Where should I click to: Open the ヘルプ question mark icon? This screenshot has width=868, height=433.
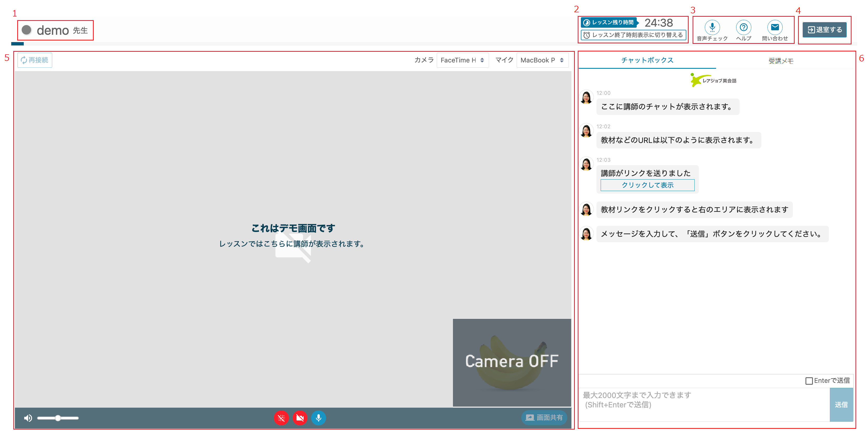click(743, 27)
